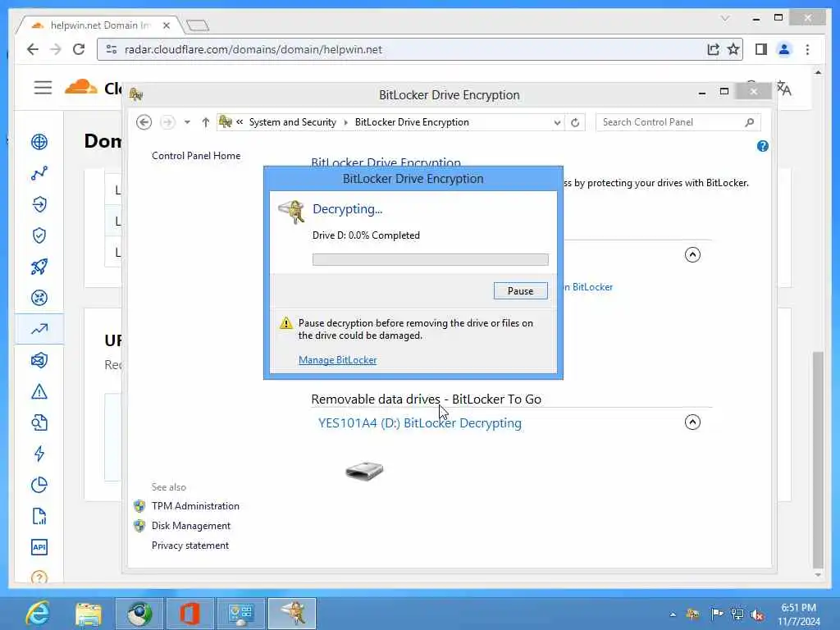Click the decryption progress bar for Drive D

point(430,260)
